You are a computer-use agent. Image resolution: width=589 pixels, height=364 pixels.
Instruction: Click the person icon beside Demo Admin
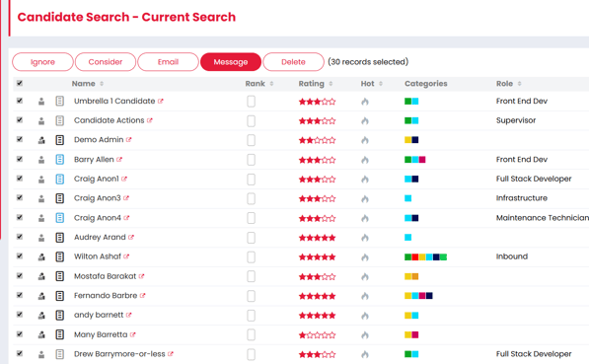point(41,140)
